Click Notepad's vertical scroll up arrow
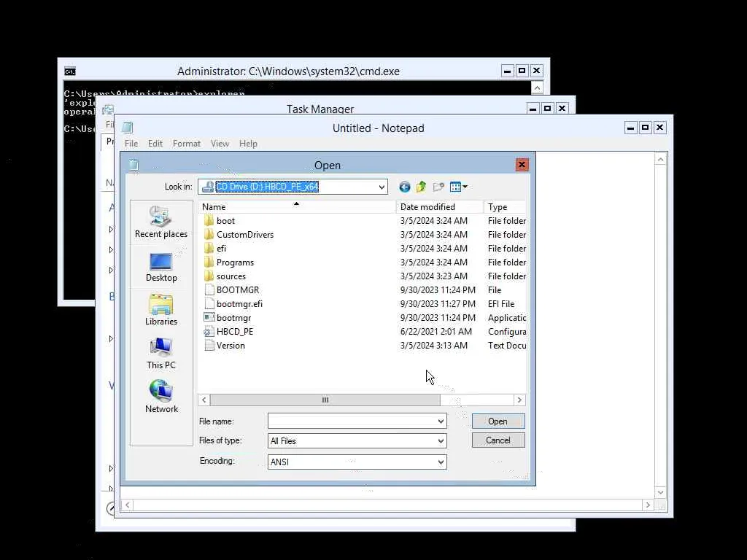 coord(660,160)
